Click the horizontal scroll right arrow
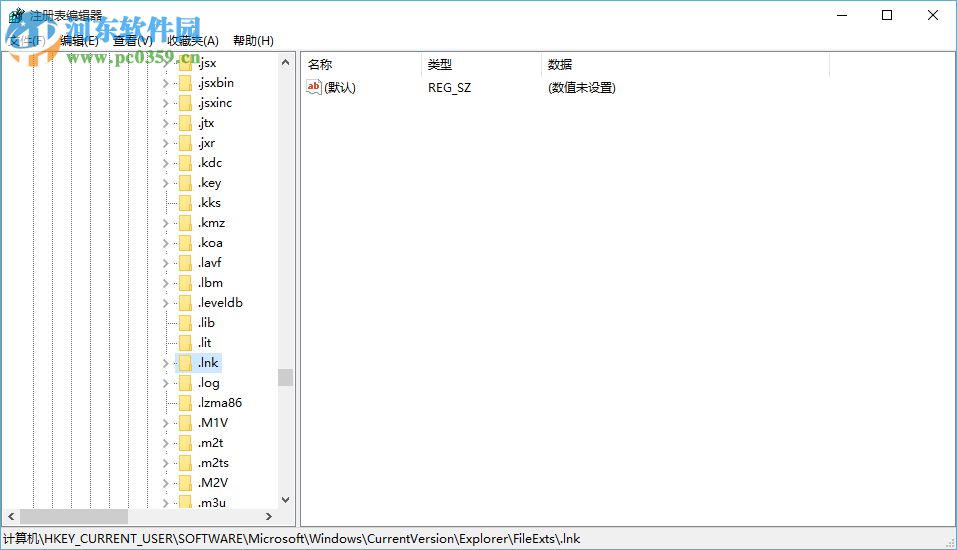 coord(269,516)
